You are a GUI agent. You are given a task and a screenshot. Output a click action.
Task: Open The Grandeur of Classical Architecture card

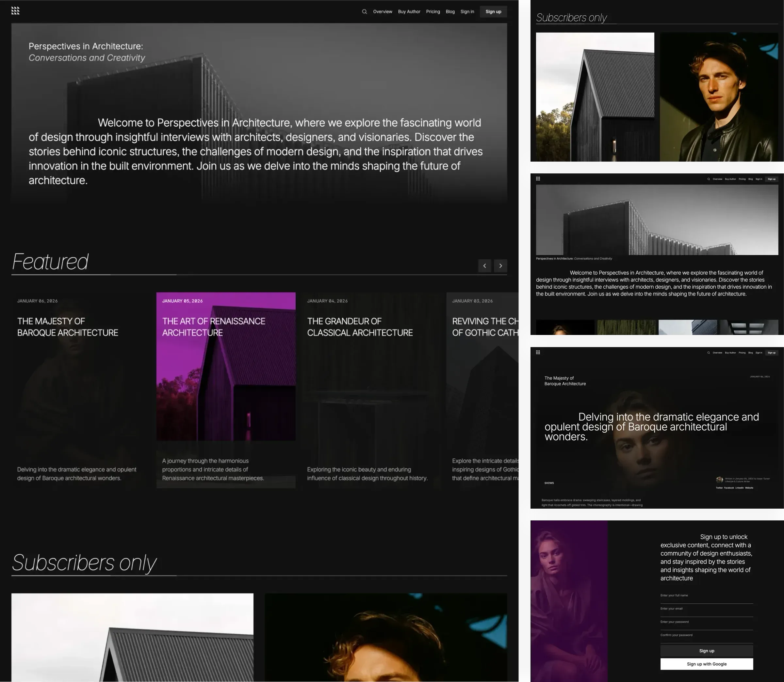[x=371, y=390]
